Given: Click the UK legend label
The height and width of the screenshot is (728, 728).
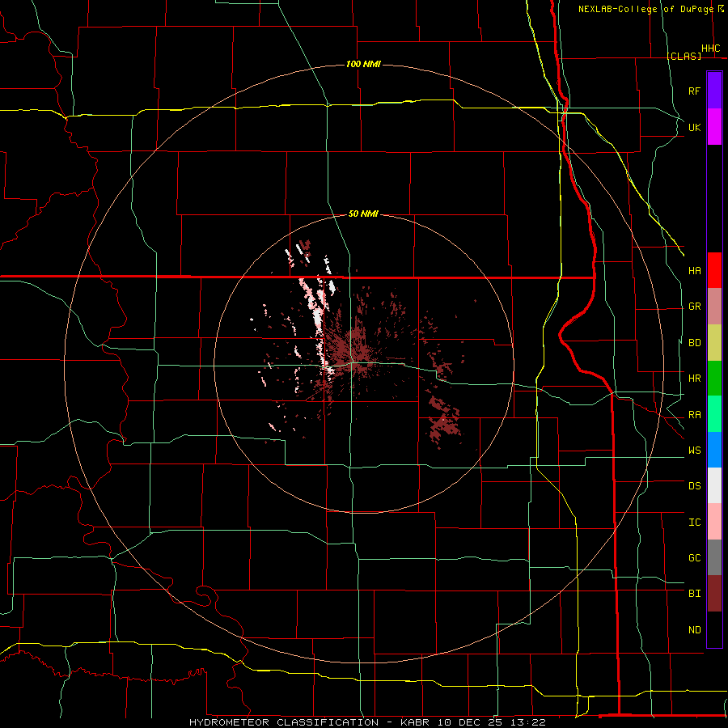Looking at the screenshot, I should pyautogui.click(x=694, y=127).
